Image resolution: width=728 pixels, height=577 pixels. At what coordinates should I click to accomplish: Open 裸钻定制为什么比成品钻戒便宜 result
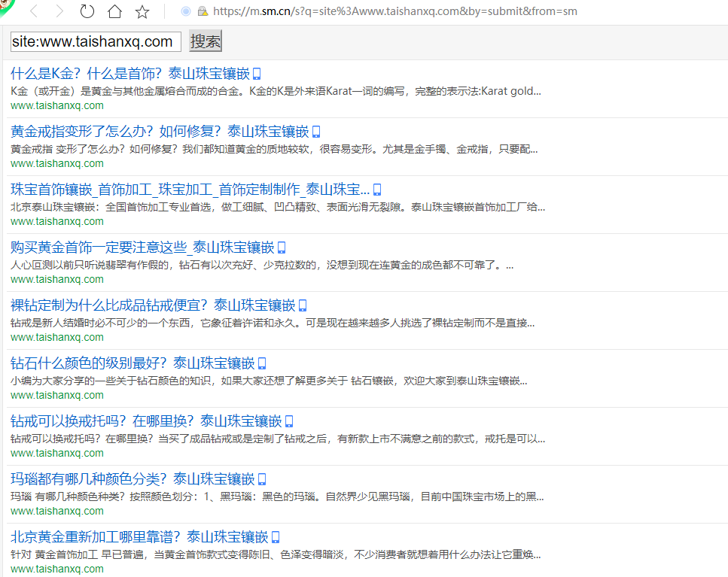point(151,305)
